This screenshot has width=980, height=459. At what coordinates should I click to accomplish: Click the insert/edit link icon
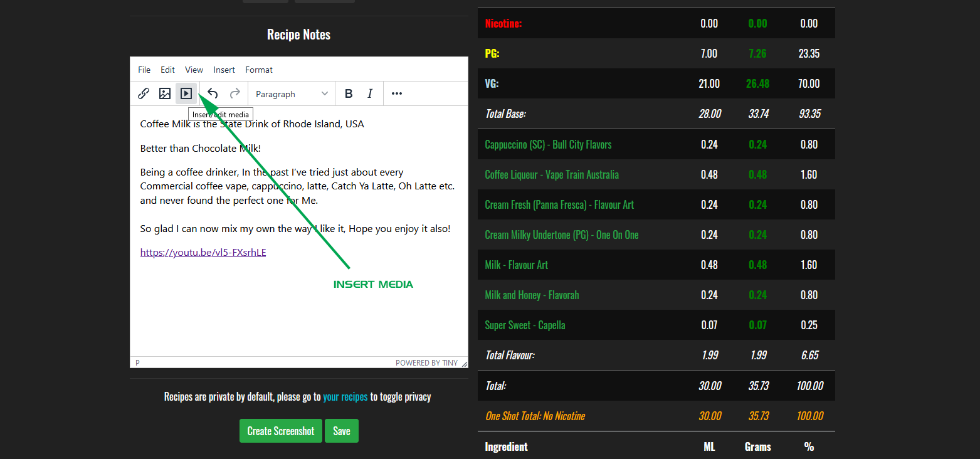pyautogui.click(x=144, y=93)
